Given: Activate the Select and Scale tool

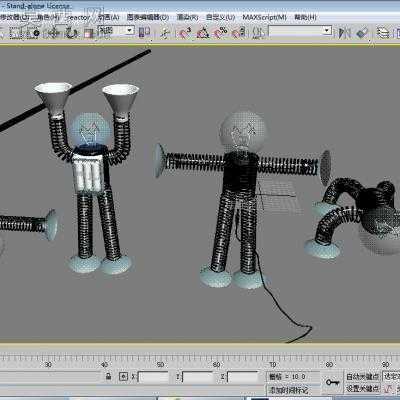Looking at the screenshot, I should (89, 33).
